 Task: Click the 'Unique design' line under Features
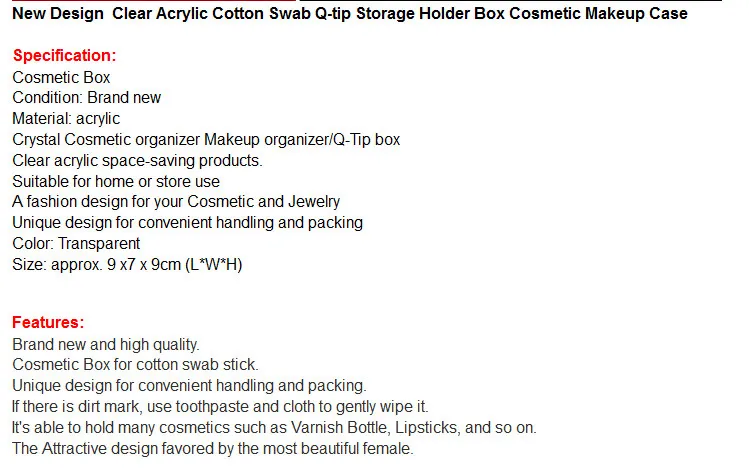click(189, 385)
